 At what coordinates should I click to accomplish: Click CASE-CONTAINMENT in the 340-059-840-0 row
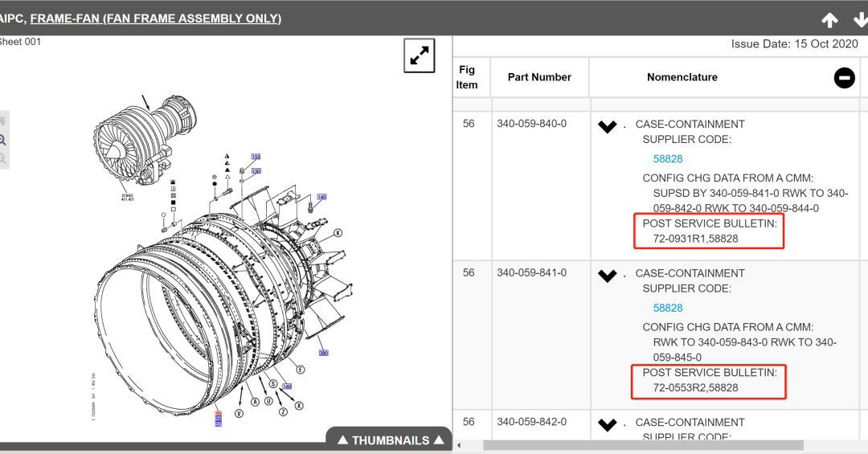coord(690,125)
